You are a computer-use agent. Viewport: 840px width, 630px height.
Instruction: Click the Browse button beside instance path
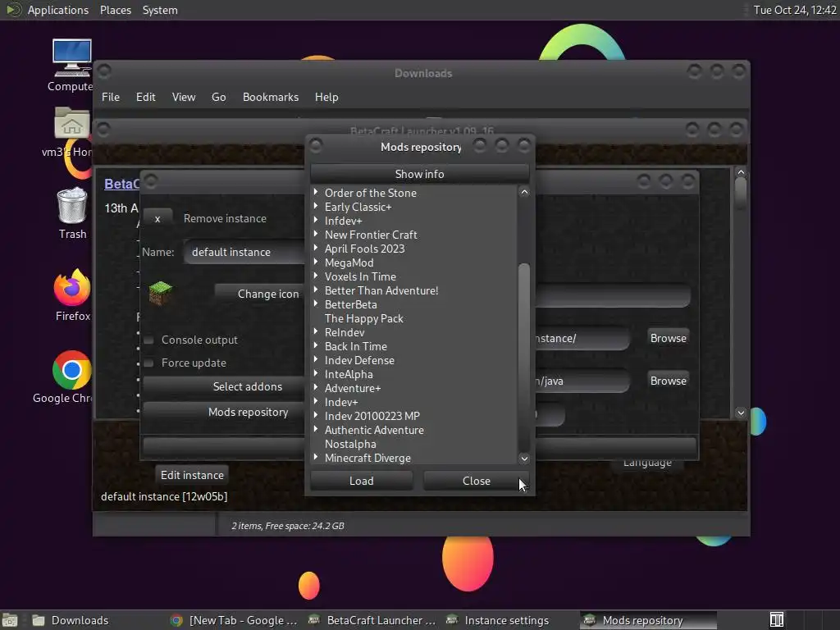pos(668,338)
